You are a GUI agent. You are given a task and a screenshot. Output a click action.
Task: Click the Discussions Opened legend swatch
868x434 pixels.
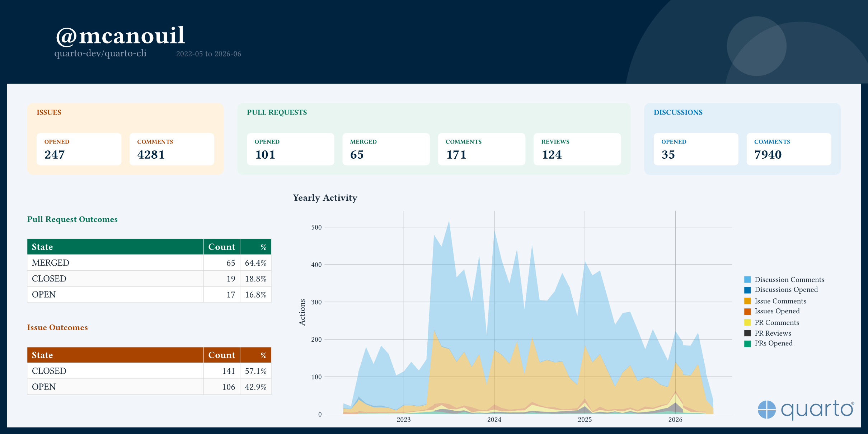[x=747, y=290]
